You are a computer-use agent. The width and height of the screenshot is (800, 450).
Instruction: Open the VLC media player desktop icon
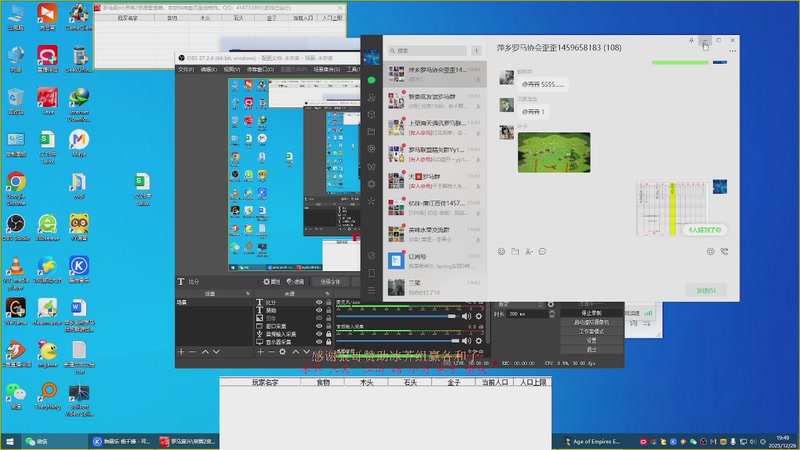16,273
